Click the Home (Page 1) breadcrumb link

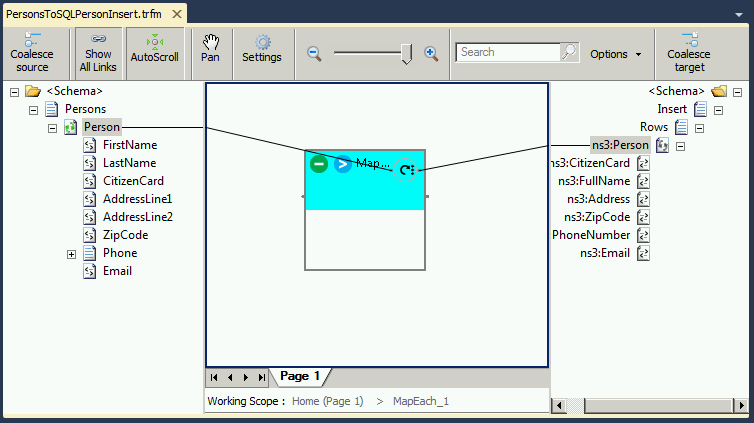(x=327, y=401)
